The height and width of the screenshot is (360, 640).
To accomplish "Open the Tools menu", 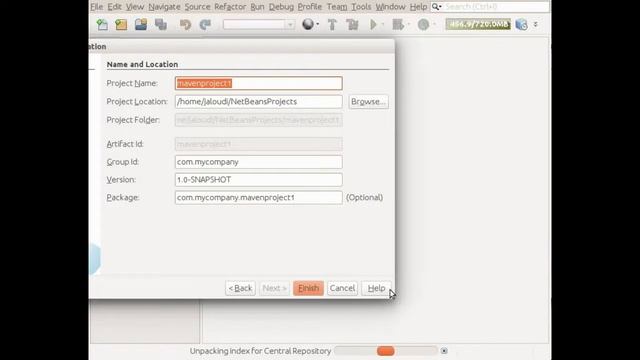I will click(x=361, y=7).
